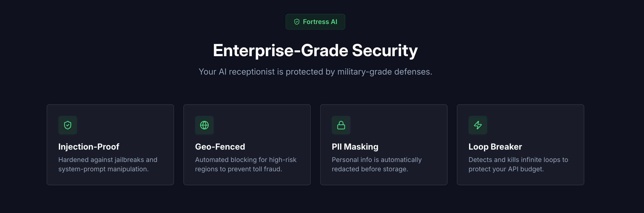Click the redacted before storage description
Screen dimensions: 644x213
tap(377, 164)
